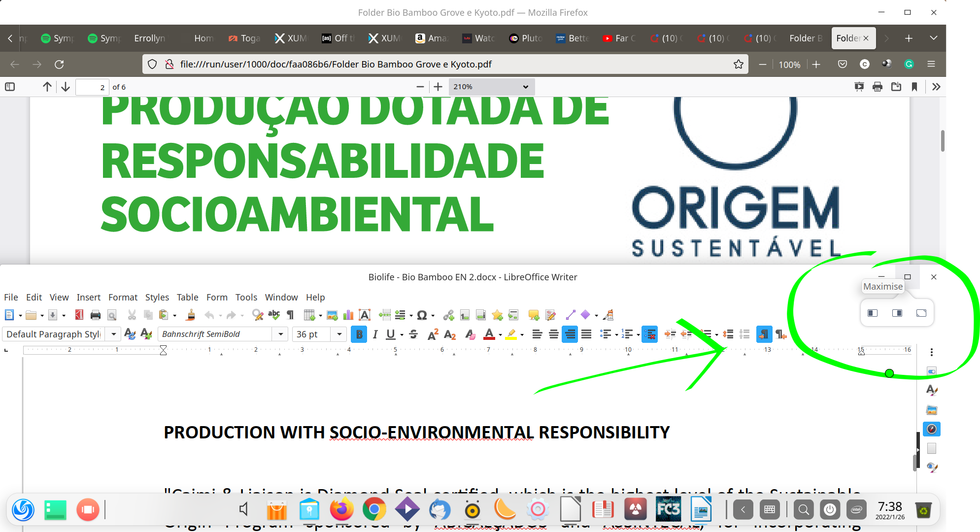
Task: Click the Insert Chart icon
Action: (348, 315)
